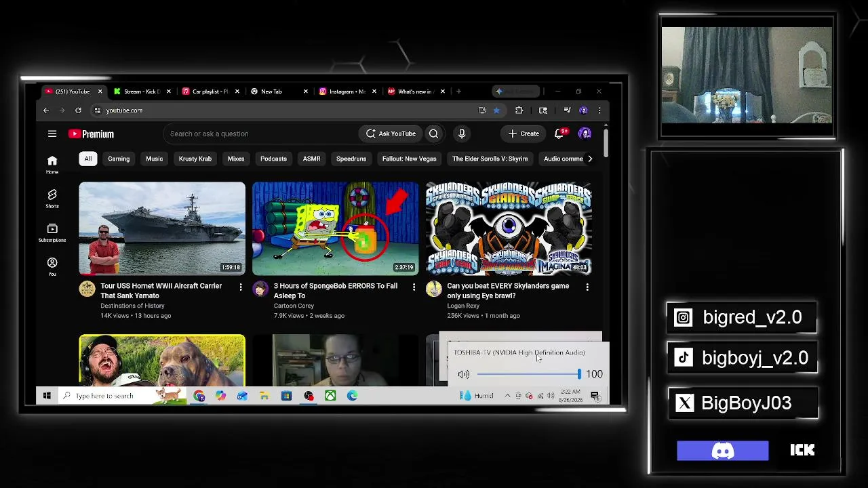
Task: Open the You section in sidebar
Action: point(52,266)
